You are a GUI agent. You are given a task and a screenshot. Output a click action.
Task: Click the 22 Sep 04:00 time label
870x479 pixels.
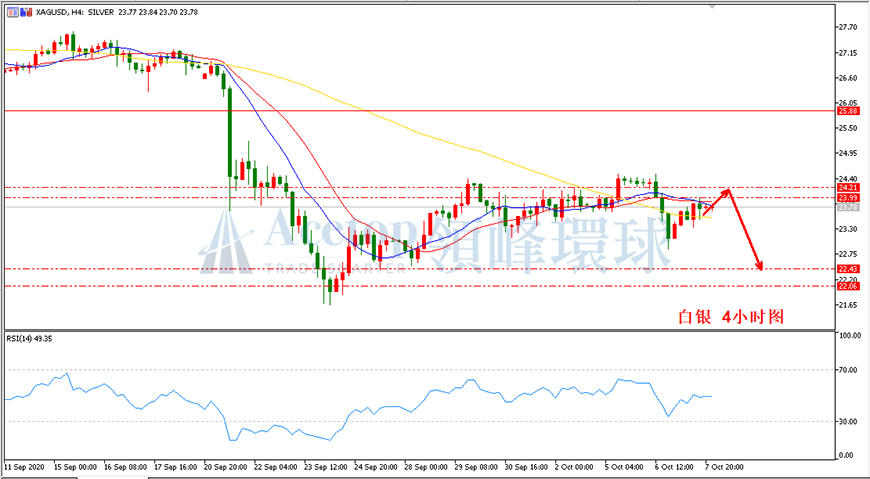(276, 467)
